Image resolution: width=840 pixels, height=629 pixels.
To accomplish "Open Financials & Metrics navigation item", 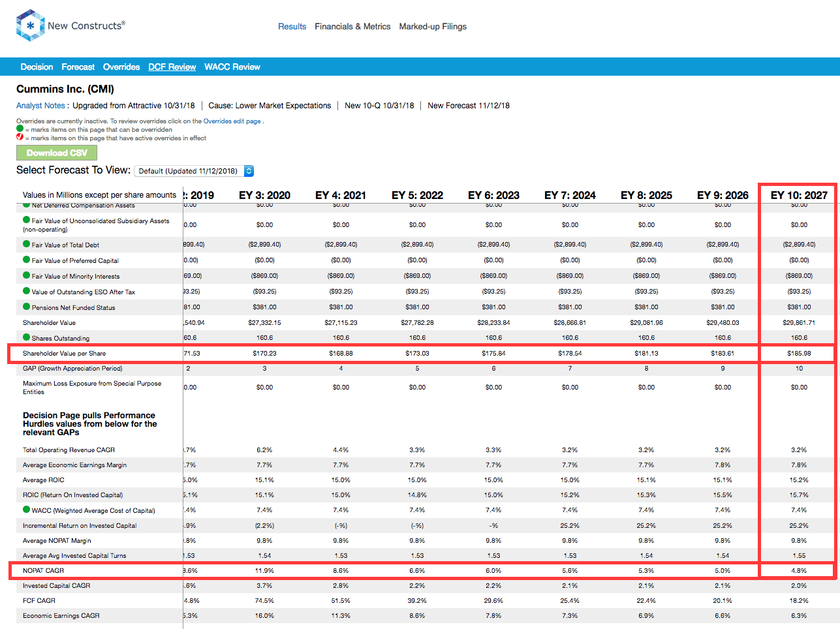I will pyautogui.click(x=352, y=27).
